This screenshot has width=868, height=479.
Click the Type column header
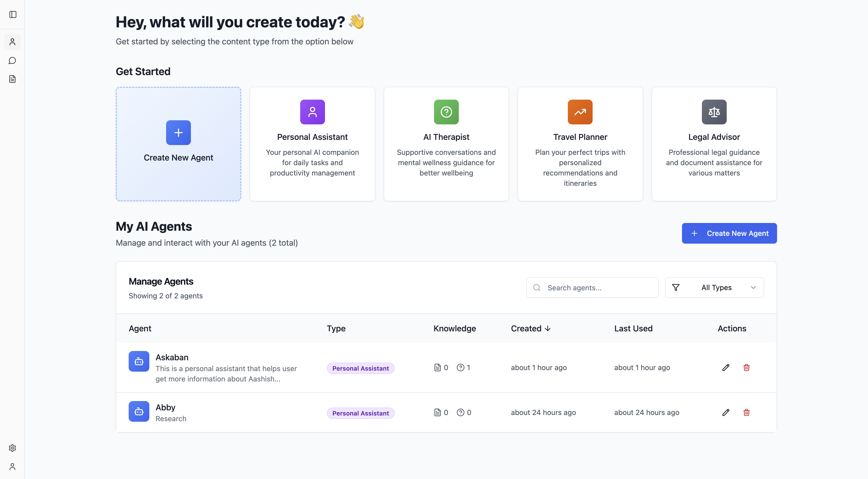(336, 329)
